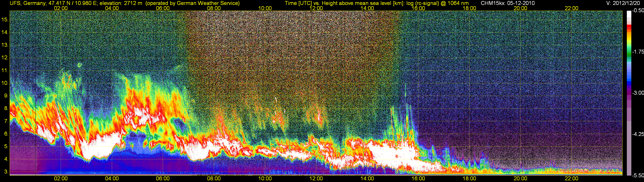644x182 pixels.
Task: Click the 02:00 label on the upper time axis
Action: [x=61, y=8]
